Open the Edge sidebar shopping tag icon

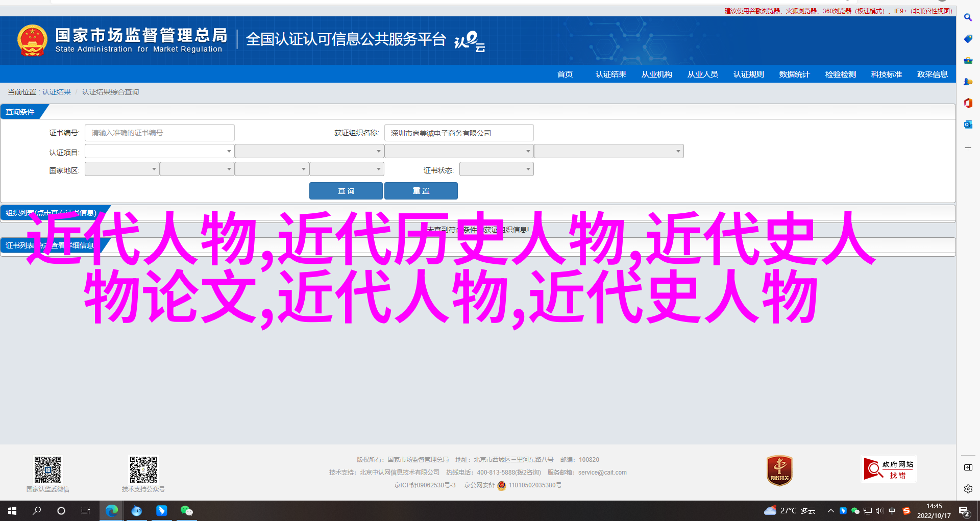click(968, 39)
